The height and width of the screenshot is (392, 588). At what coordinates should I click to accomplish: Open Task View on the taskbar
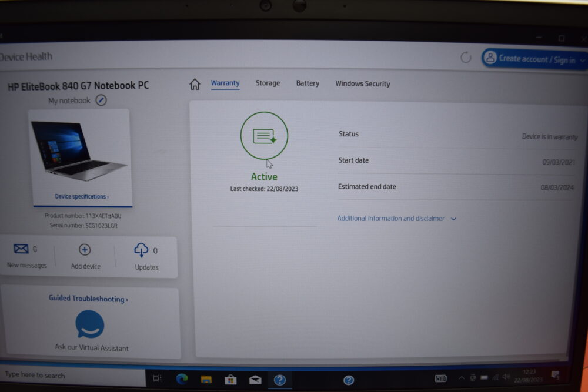tap(157, 378)
